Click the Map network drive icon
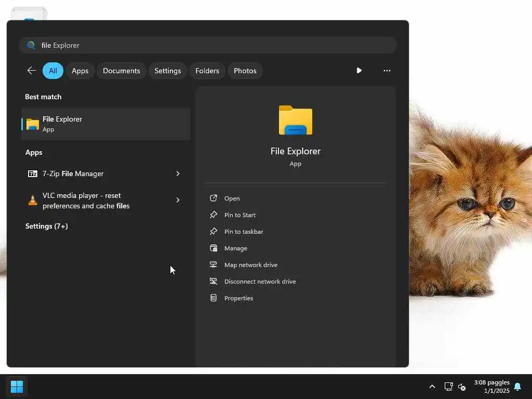Viewport: 532px width, 399px height. pos(214,264)
